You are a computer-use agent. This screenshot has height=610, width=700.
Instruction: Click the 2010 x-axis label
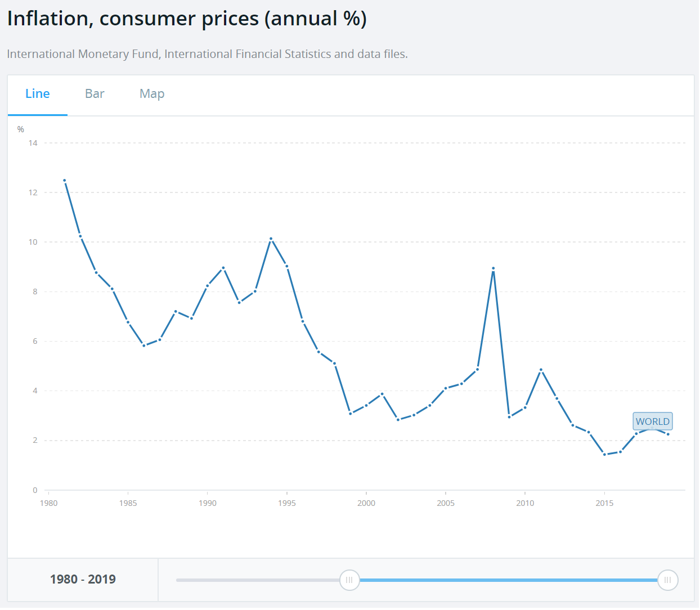point(526,503)
